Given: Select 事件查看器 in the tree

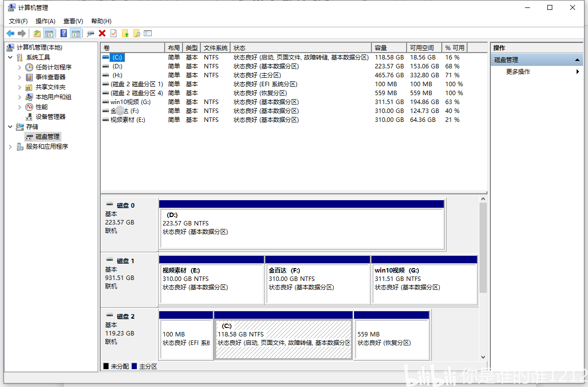Looking at the screenshot, I should pyautogui.click(x=50, y=77).
